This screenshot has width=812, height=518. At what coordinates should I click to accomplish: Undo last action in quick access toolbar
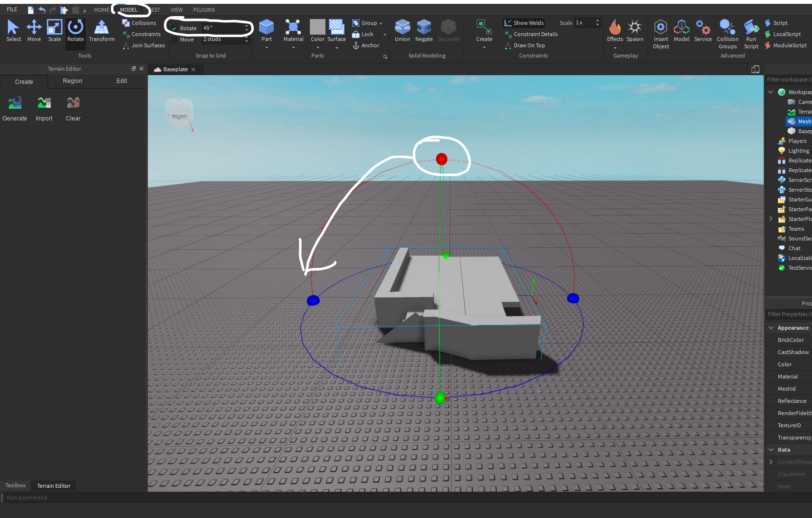(x=42, y=10)
